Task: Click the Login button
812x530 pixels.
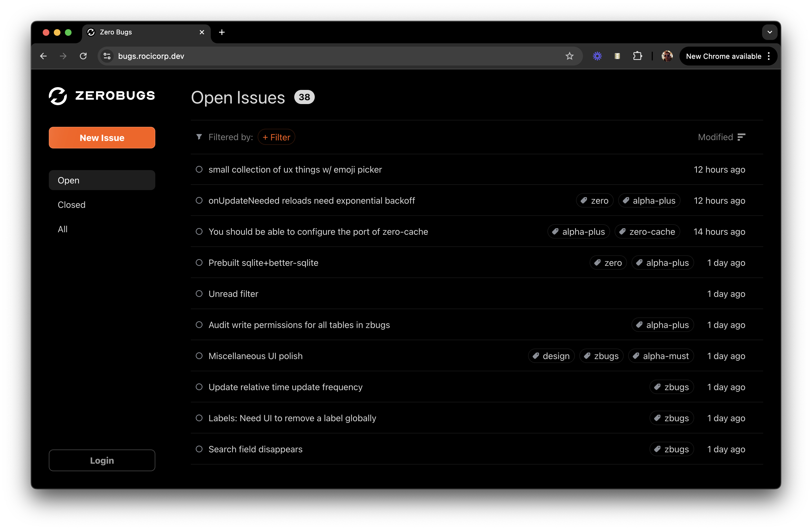Action: (102, 460)
